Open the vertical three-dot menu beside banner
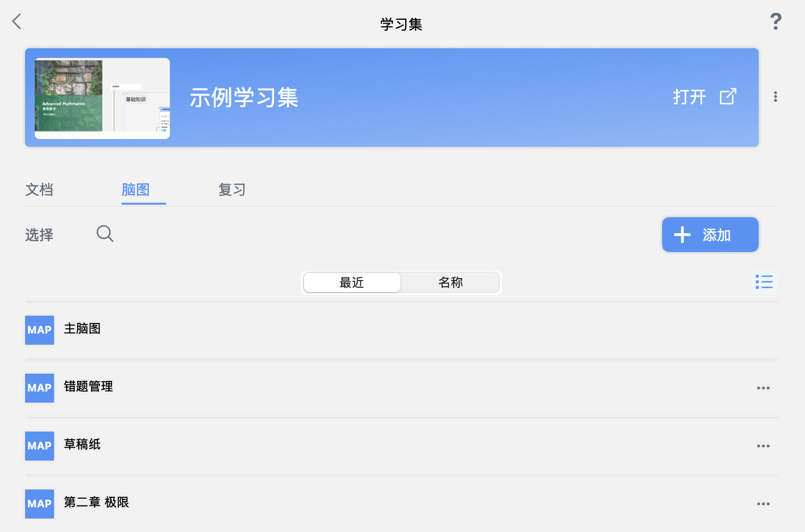Screen dimensions: 805x532 pos(775,97)
